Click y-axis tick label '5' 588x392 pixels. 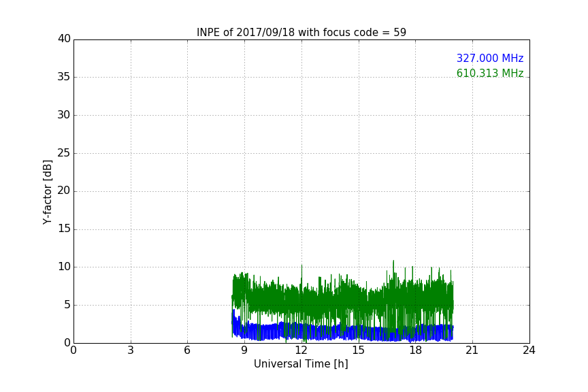tap(67, 305)
